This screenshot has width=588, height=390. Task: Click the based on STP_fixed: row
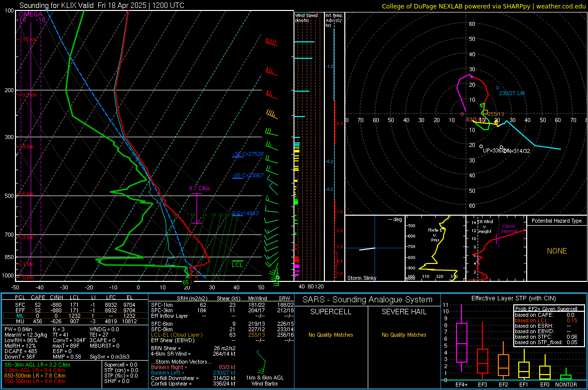[x=546, y=342]
